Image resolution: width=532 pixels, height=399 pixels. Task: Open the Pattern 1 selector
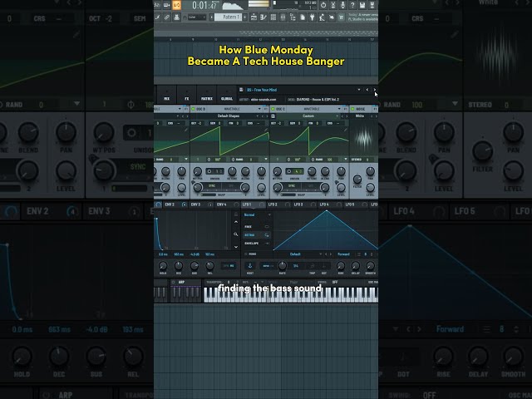pos(229,17)
